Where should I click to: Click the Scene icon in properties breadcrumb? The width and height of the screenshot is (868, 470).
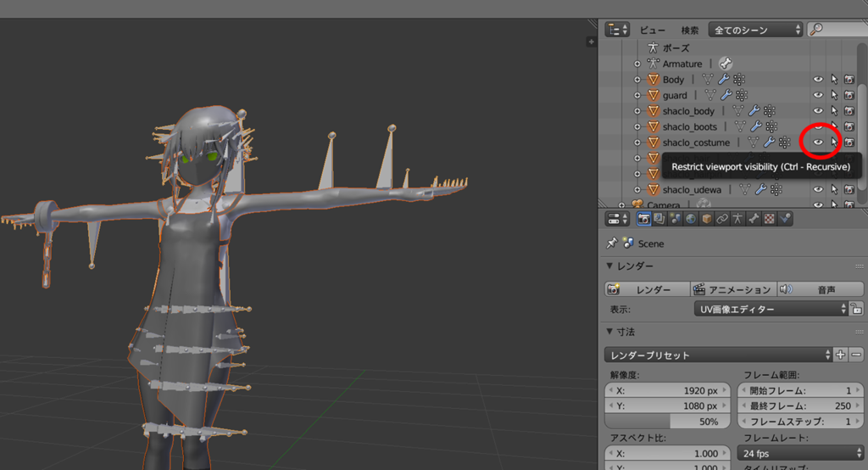[x=628, y=243]
